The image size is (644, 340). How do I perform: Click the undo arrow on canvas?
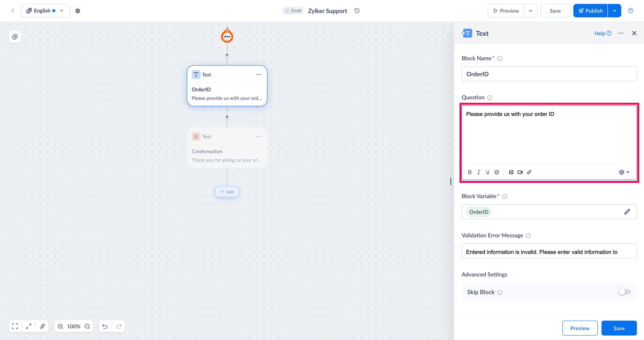click(105, 326)
